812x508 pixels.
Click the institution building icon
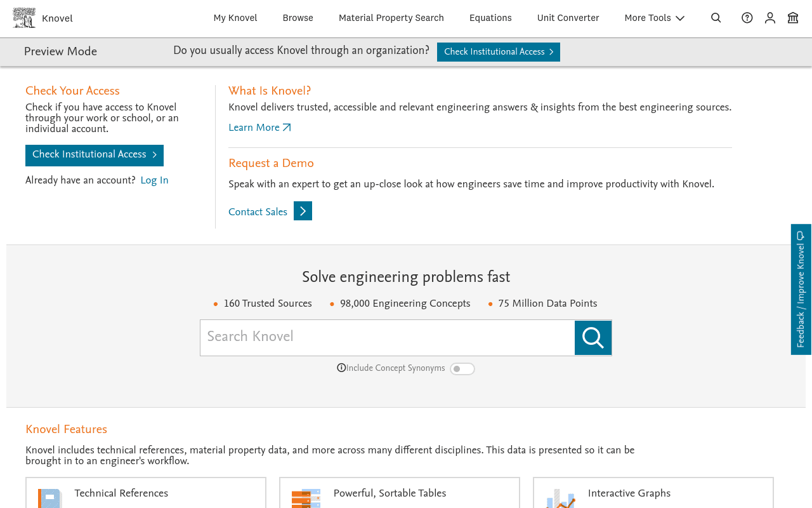(793, 18)
